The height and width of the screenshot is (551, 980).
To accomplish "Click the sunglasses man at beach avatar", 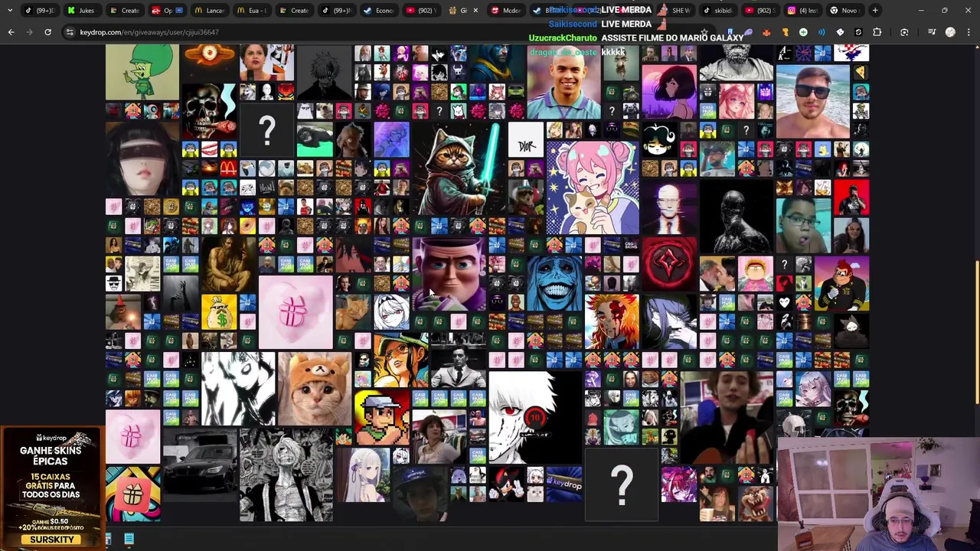I will [812, 101].
